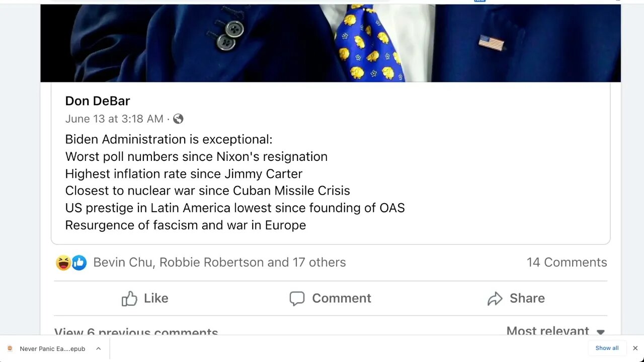
Task: Click the globe public audience icon
Action: click(178, 119)
